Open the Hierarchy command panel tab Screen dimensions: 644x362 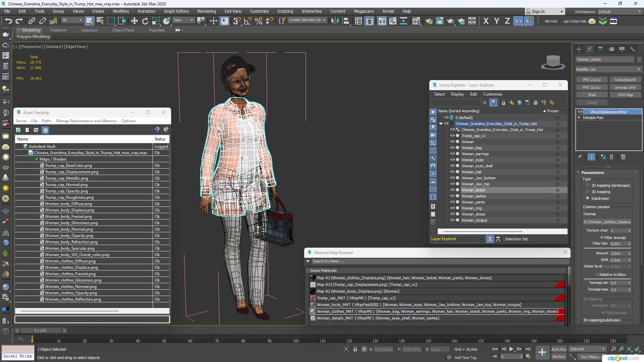click(x=600, y=49)
